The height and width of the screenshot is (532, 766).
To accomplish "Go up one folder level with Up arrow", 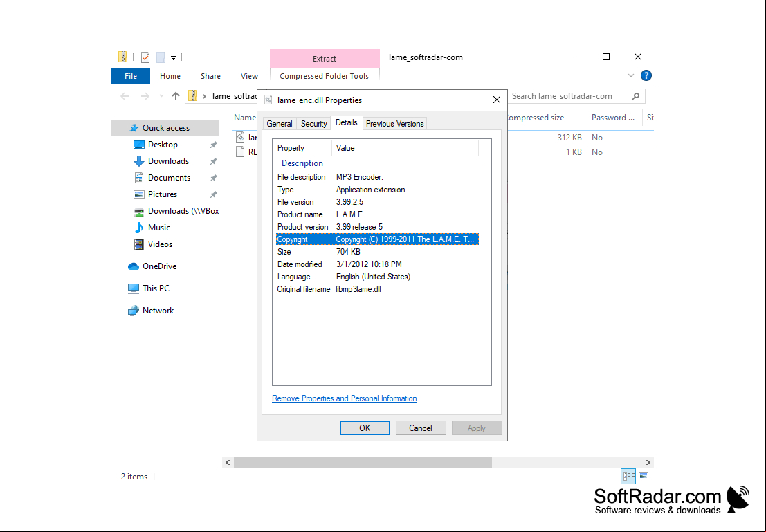I will click(176, 96).
